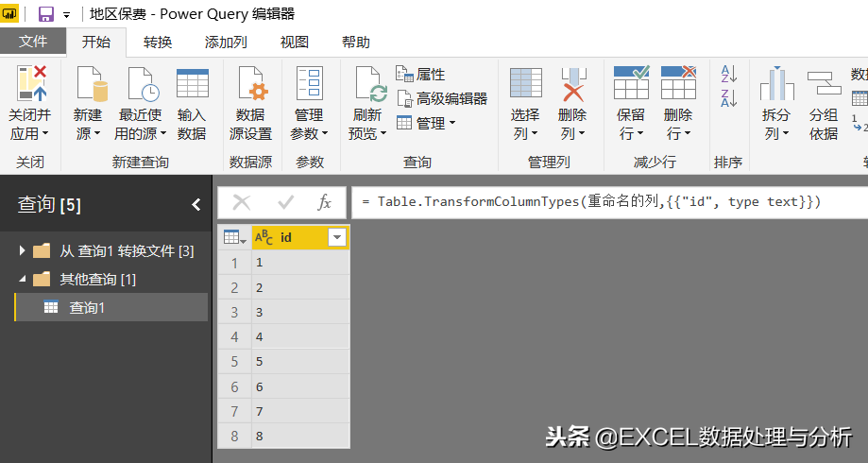
Task: Click the fx formula icon
Action: pyautogui.click(x=324, y=202)
